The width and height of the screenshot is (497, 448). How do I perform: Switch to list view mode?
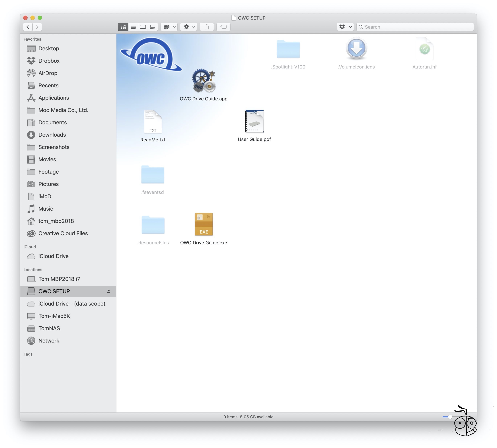pos(133,27)
